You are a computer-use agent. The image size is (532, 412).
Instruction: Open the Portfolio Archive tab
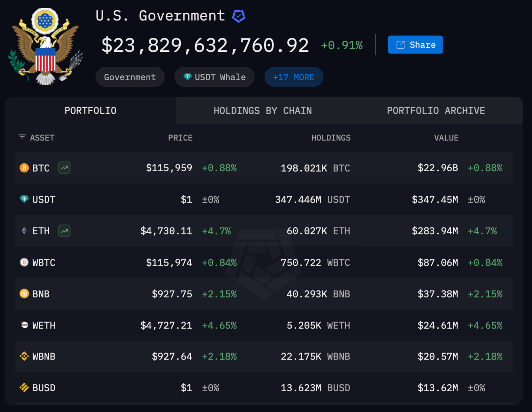436,111
